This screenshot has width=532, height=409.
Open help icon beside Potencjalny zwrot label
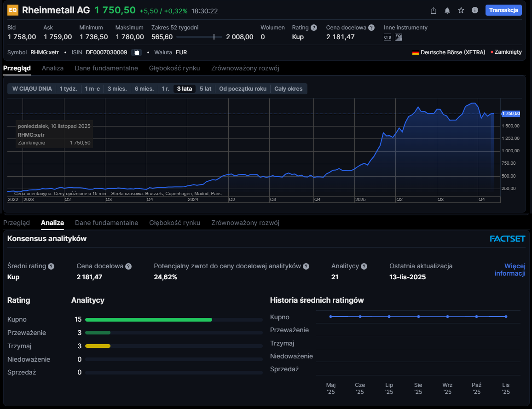(x=306, y=266)
